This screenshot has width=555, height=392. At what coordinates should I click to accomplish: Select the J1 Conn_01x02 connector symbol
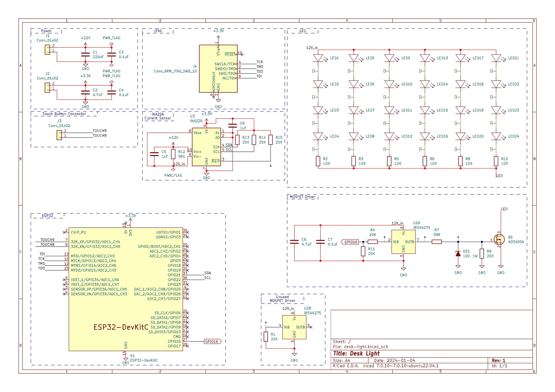pos(47,50)
